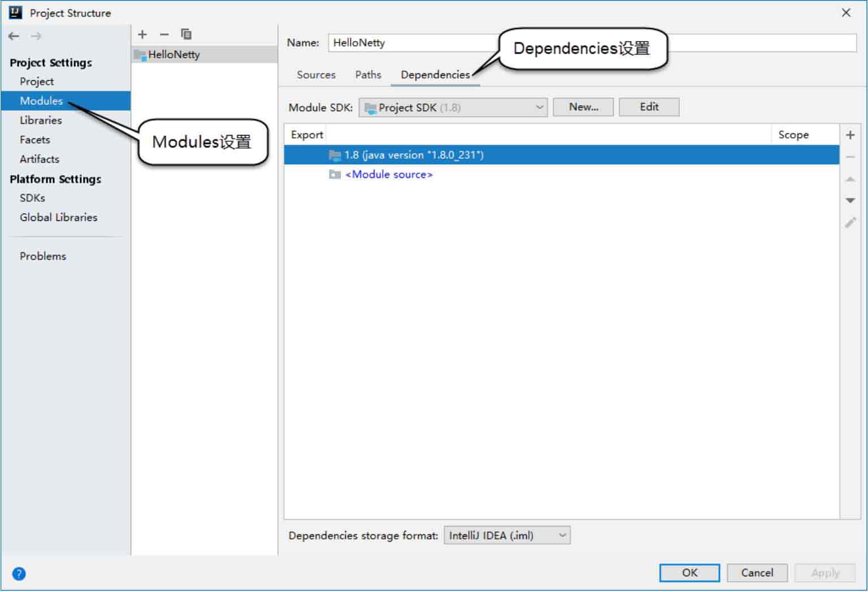
Task: Copy the selected module icon
Action: (x=186, y=34)
